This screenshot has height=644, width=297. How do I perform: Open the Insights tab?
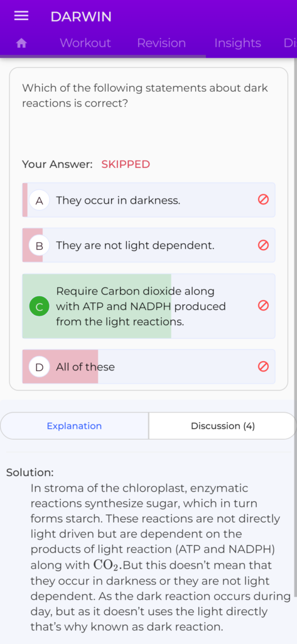click(237, 43)
